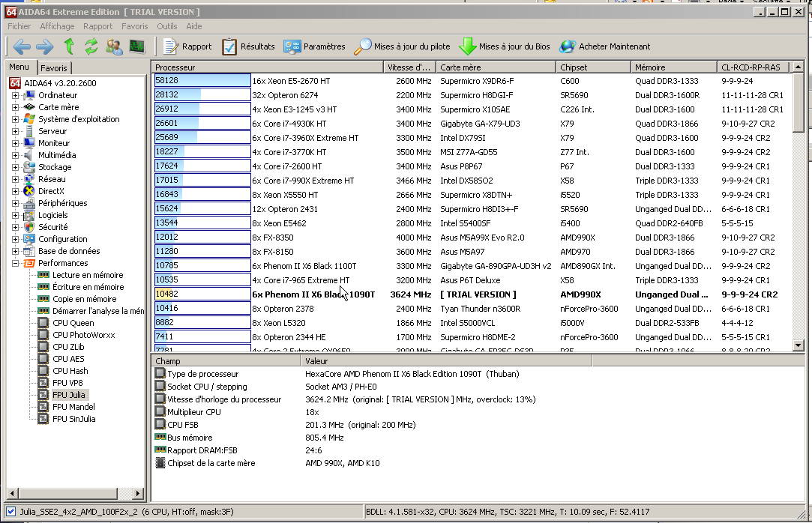Click tree panel scroll right arrow

click(x=138, y=494)
